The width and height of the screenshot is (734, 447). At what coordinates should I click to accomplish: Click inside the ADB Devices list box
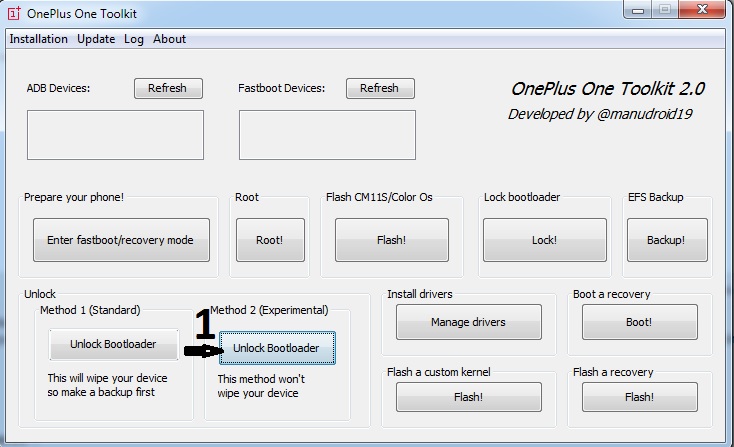tap(115, 135)
